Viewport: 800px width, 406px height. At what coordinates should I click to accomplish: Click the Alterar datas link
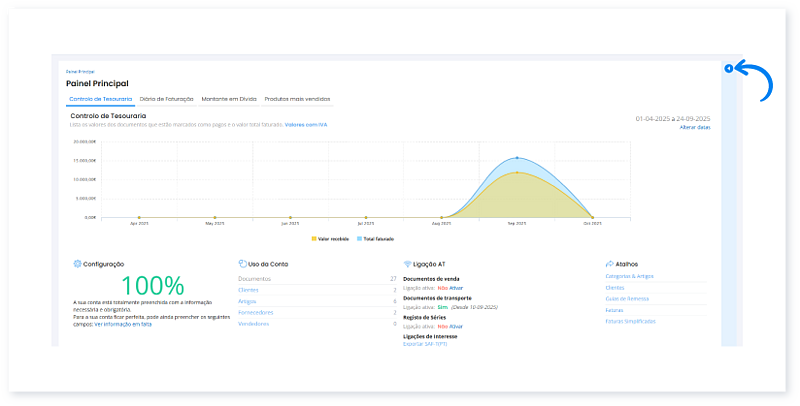tap(695, 128)
